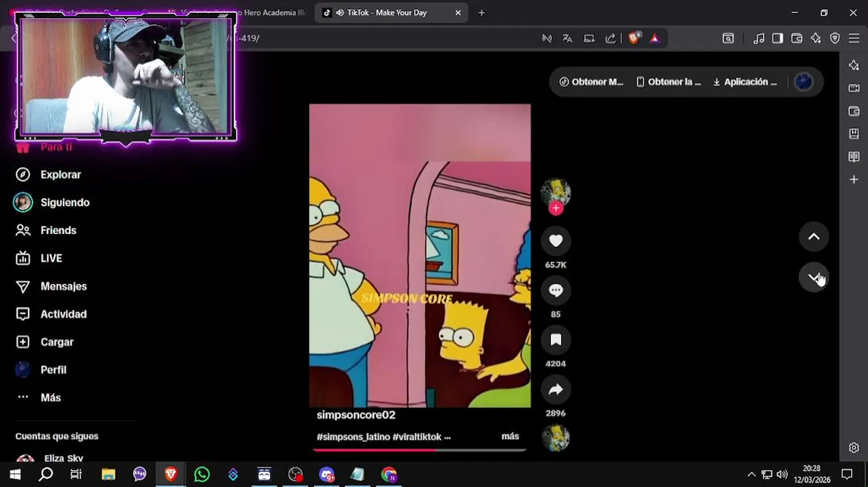The width and height of the screenshot is (868, 487).
Task: Click the Explorar compass icon
Action: tap(23, 175)
